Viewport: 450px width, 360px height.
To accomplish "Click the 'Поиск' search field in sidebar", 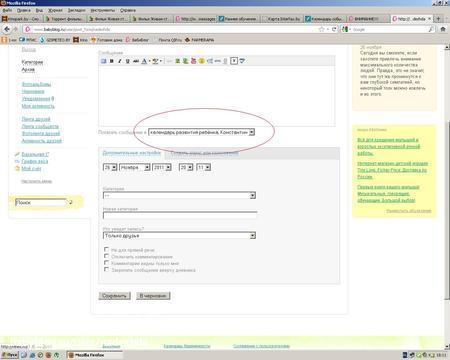I will (x=41, y=202).
